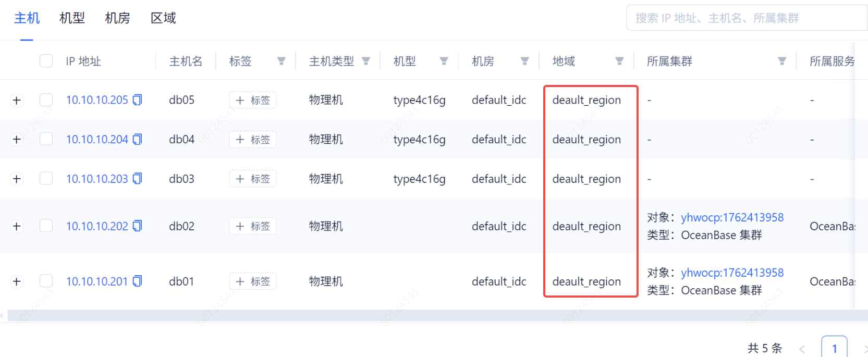
Task: Open cluster link yhwocp:1762413958 for db02
Action: tap(732, 217)
